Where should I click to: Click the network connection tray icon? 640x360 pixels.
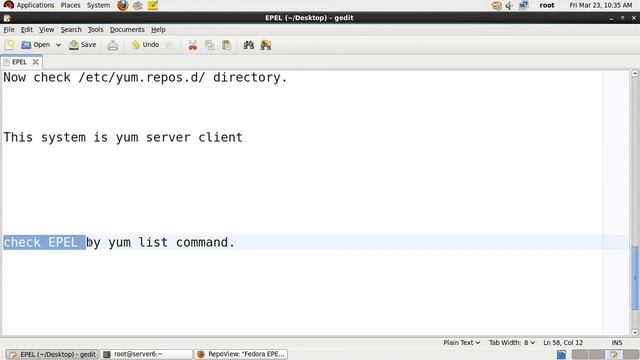click(x=523, y=5)
